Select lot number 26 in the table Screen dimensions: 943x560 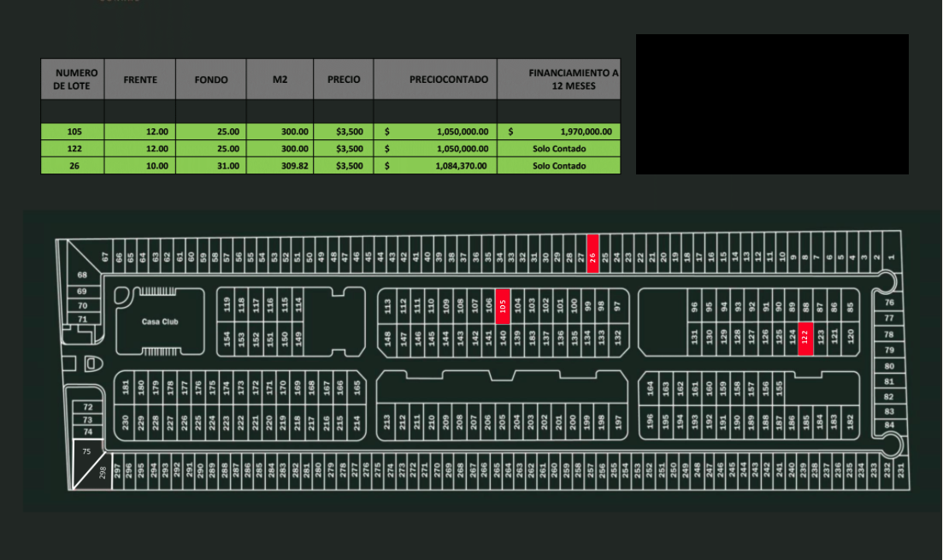[73, 166]
